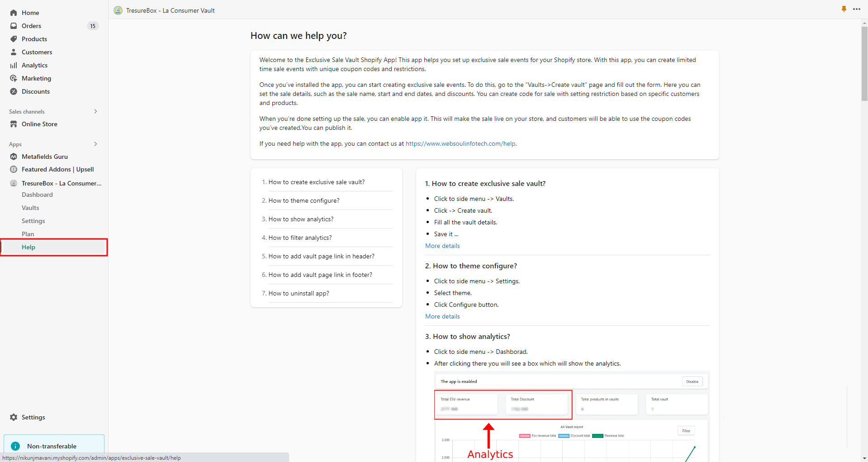Screen dimensions: 868x462
Task: Jump to 'How to theme configure?' topic
Action: tap(304, 200)
